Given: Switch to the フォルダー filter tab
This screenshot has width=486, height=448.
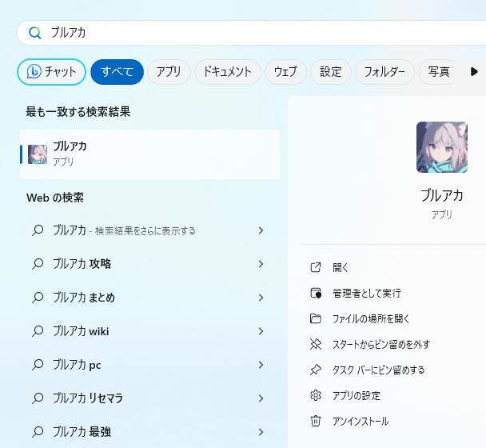Looking at the screenshot, I should 384,72.
